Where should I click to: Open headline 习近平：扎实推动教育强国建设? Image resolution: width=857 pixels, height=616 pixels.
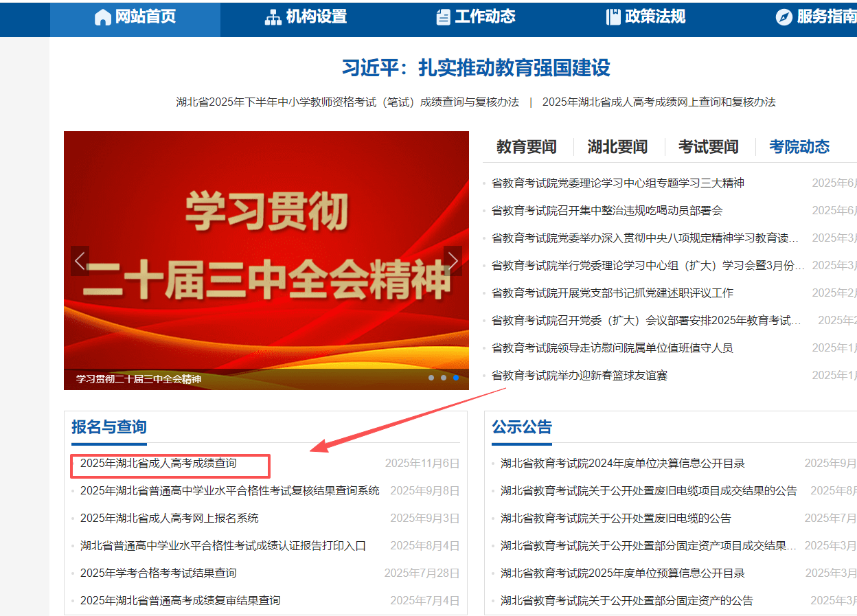[476, 68]
